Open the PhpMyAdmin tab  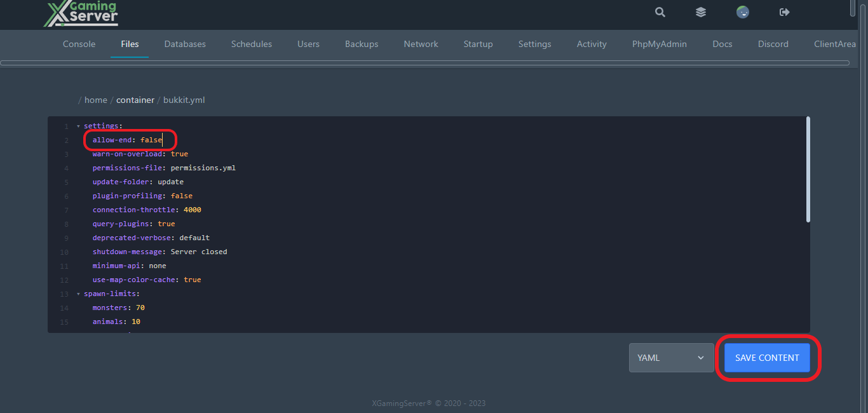[660, 44]
